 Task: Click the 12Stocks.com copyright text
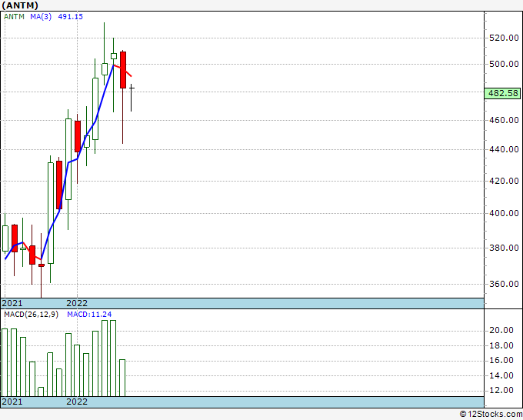[491, 415]
